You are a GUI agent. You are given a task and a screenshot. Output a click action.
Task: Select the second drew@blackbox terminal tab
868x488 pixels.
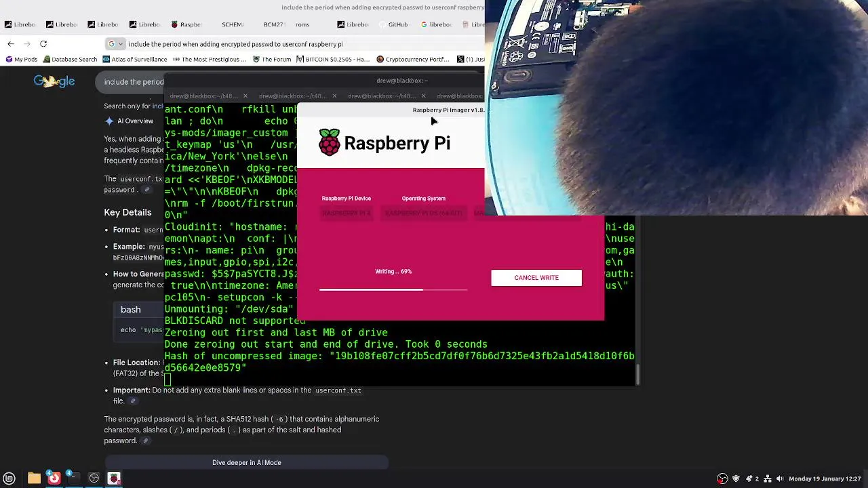[x=292, y=96]
